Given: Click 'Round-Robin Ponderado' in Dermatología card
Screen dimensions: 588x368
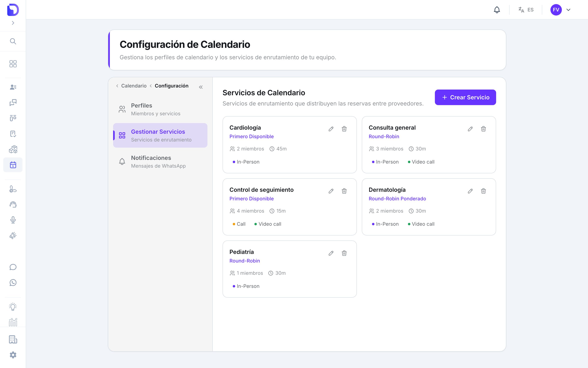Looking at the screenshot, I should click(x=397, y=199).
